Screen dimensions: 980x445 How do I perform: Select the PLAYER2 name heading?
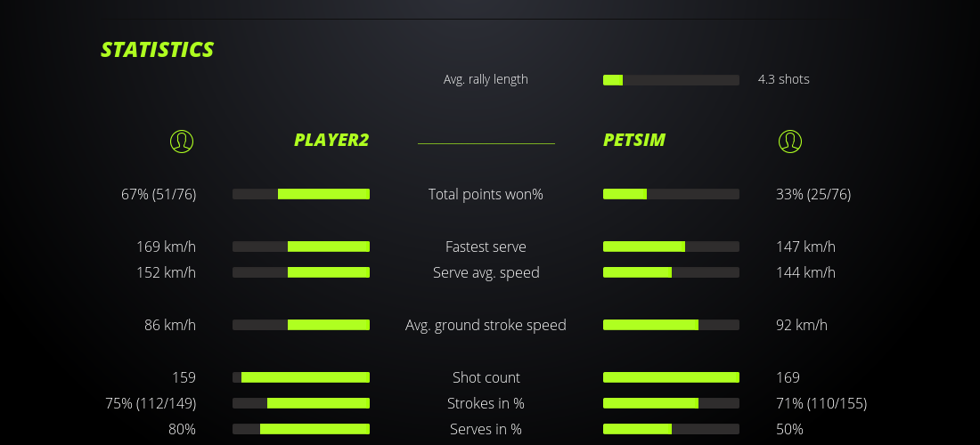point(331,140)
